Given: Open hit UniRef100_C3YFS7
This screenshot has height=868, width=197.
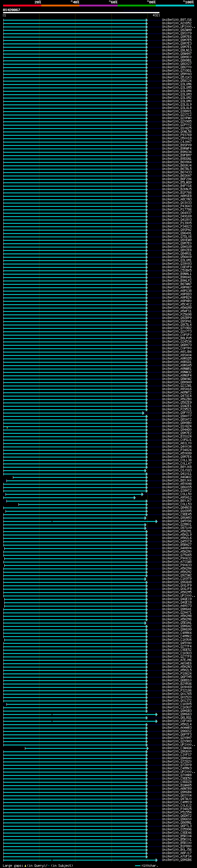Looking at the screenshot, I should pyautogui.click(x=177, y=755).
